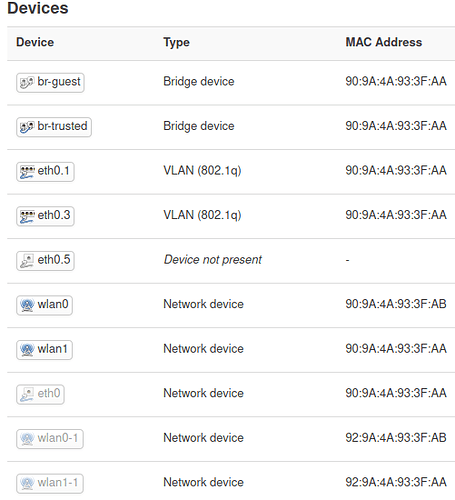Image resolution: width=455 pixels, height=500 pixels.
Task: Click the Type column header
Action: coord(176,43)
